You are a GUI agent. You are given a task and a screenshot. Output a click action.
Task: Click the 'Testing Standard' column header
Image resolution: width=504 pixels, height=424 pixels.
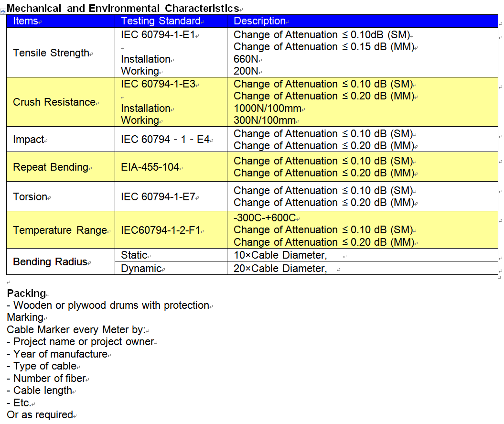tap(161, 21)
